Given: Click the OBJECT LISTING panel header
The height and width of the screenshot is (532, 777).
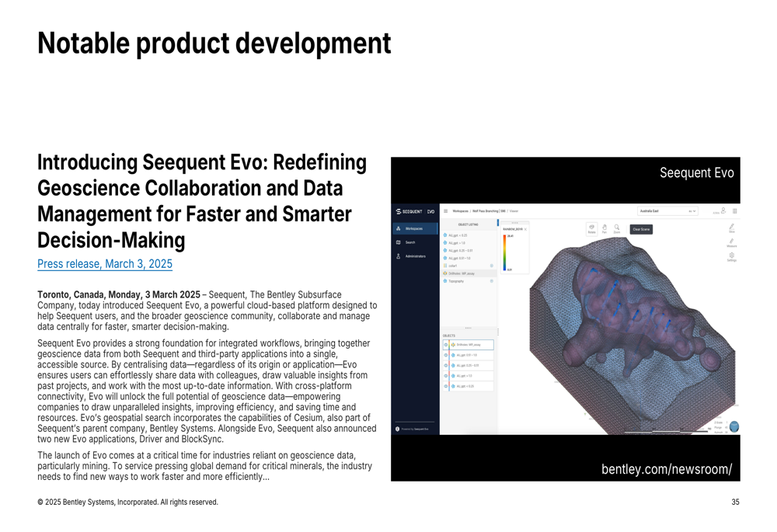Looking at the screenshot, I should coord(469,224).
